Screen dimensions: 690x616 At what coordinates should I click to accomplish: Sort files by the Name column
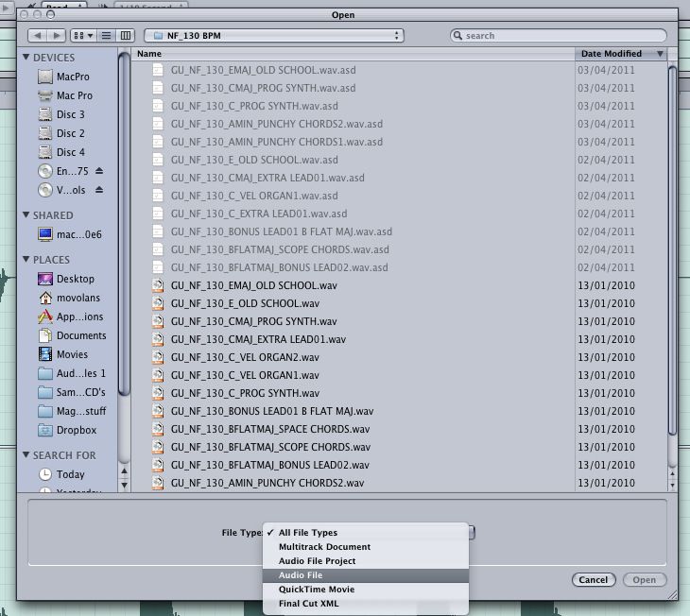click(354, 54)
